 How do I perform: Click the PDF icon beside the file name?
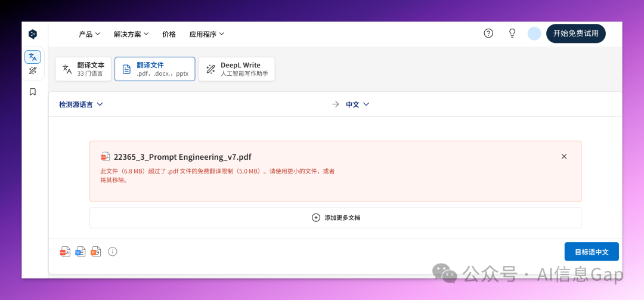(106, 157)
